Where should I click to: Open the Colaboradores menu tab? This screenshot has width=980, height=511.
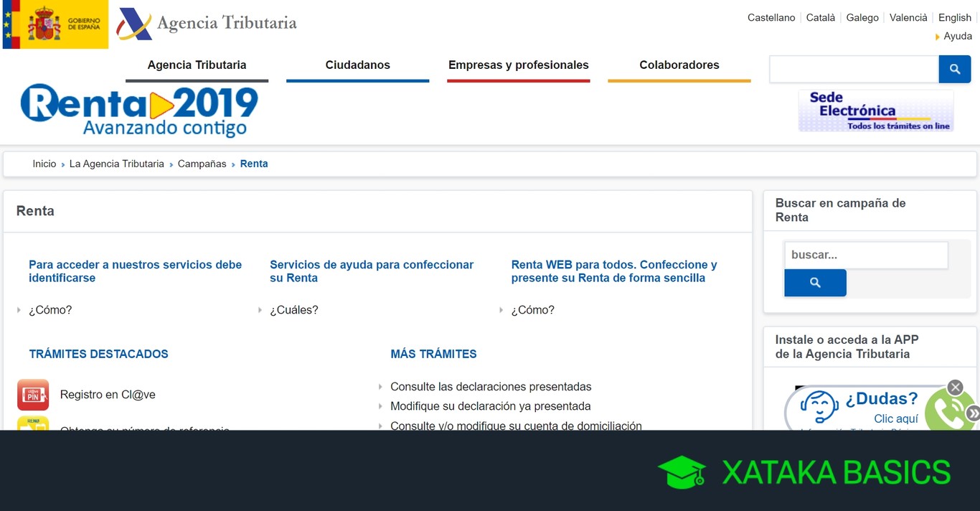679,65
